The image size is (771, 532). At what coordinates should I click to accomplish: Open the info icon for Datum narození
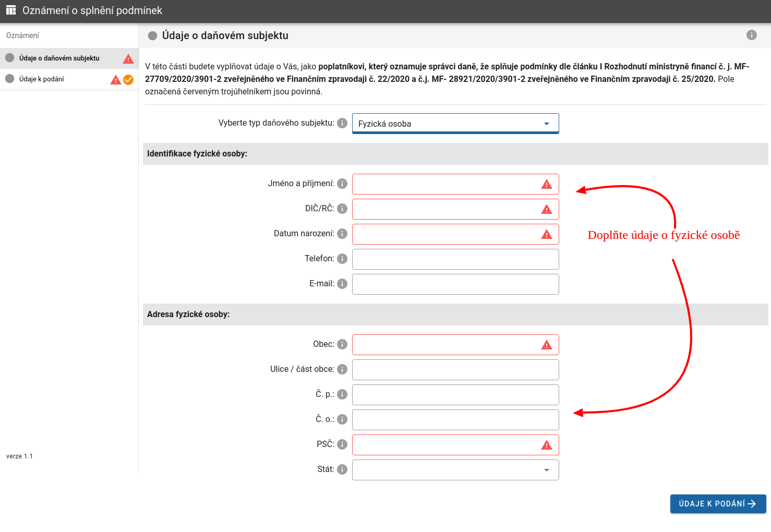click(x=342, y=234)
